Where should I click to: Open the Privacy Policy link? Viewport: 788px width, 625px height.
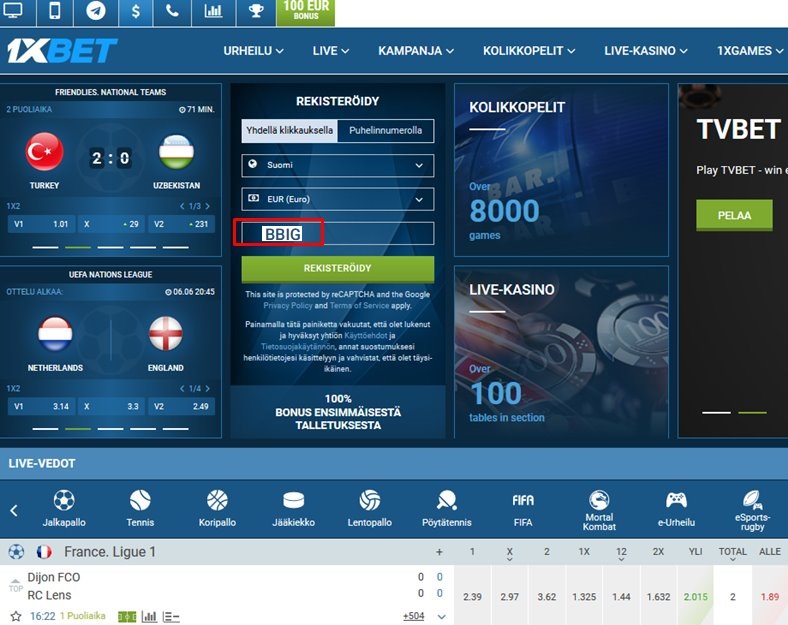click(287, 305)
